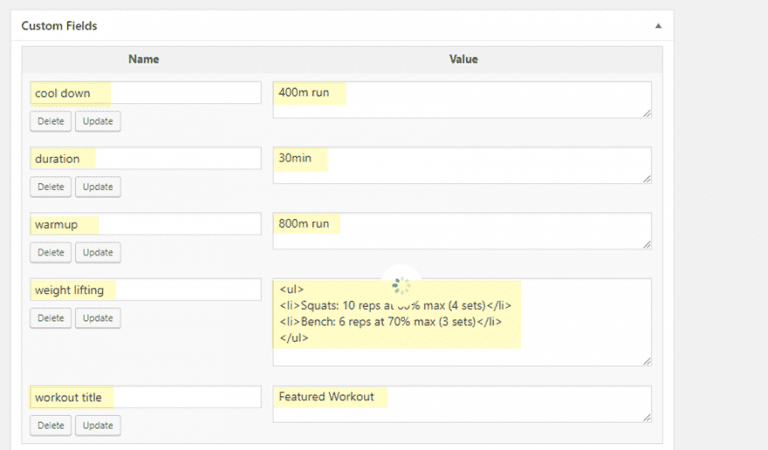
Task: Grab the resize handle of weight lifting textarea
Action: point(647,361)
